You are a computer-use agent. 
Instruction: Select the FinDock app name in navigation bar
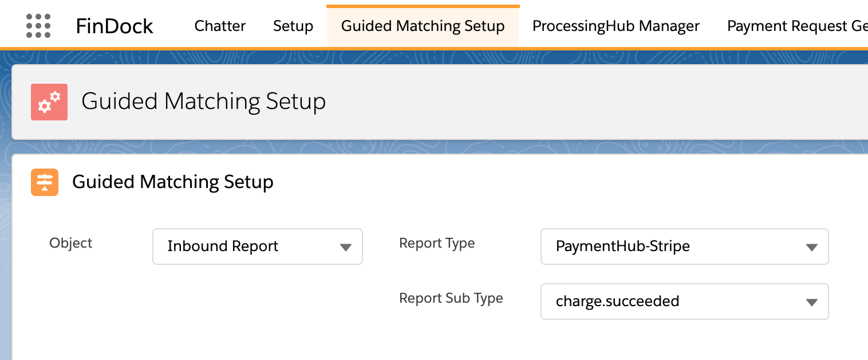[114, 26]
